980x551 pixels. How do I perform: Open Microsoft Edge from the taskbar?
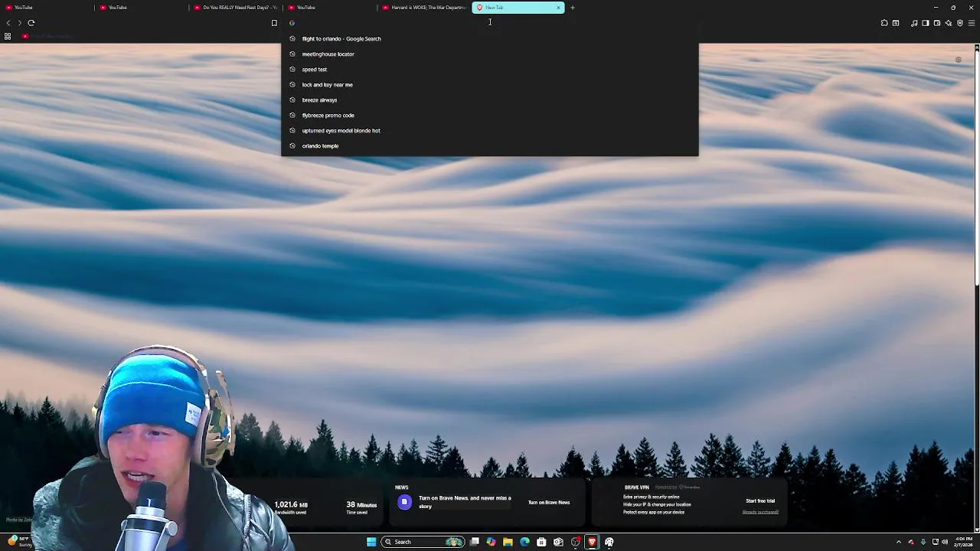(x=524, y=542)
